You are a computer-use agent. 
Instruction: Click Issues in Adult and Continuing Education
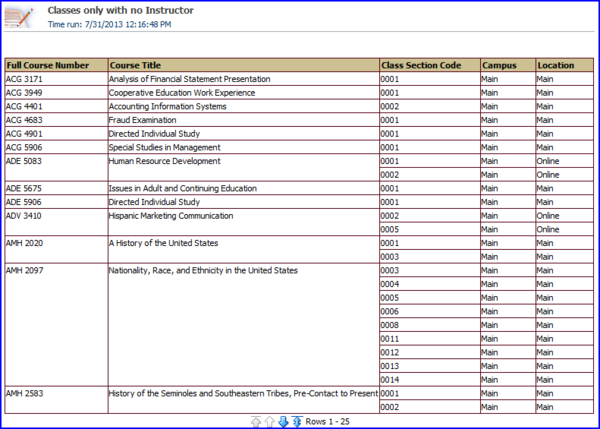pyautogui.click(x=183, y=188)
